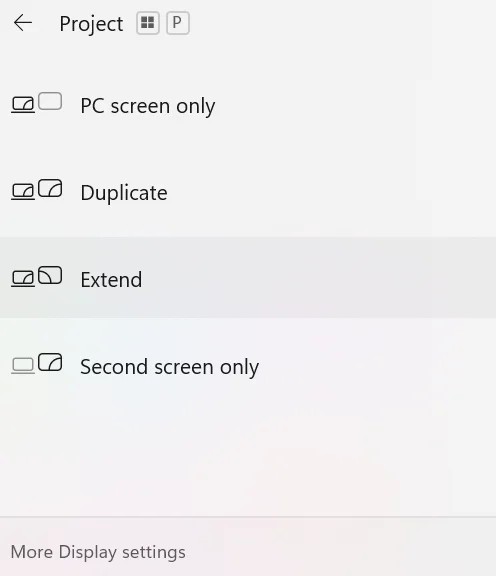Click the second monitor icon in Extend row
Viewport: 496px width, 576px height.
50,275
